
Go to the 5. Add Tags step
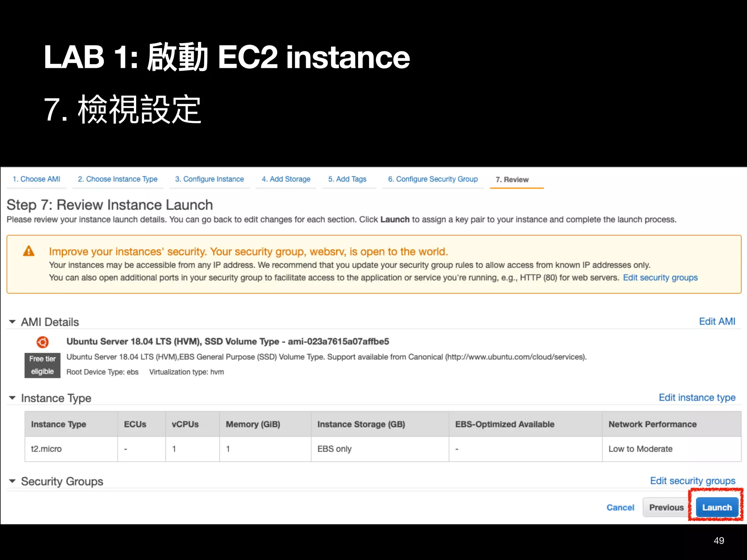[x=347, y=179]
